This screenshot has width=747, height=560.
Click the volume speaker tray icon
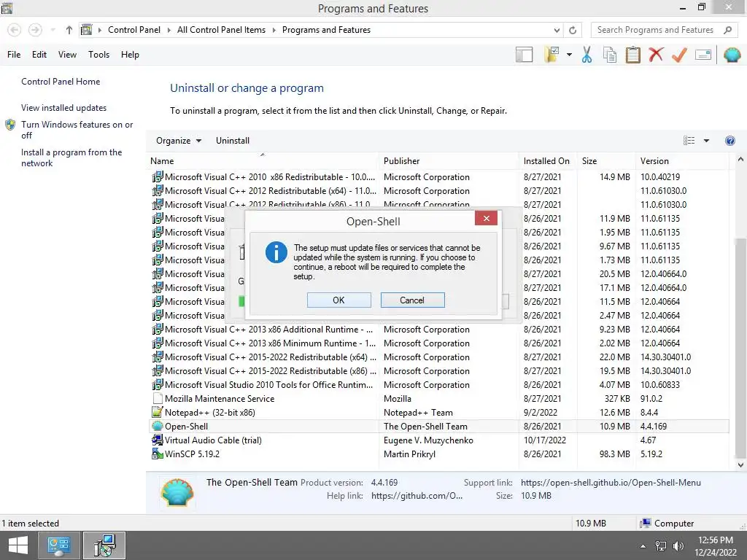pos(678,545)
